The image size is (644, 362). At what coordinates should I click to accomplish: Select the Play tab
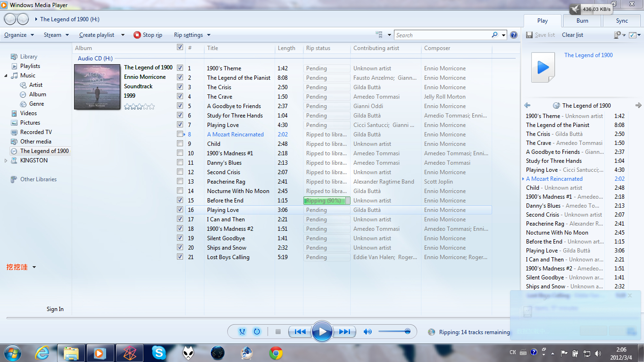[x=543, y=21]
